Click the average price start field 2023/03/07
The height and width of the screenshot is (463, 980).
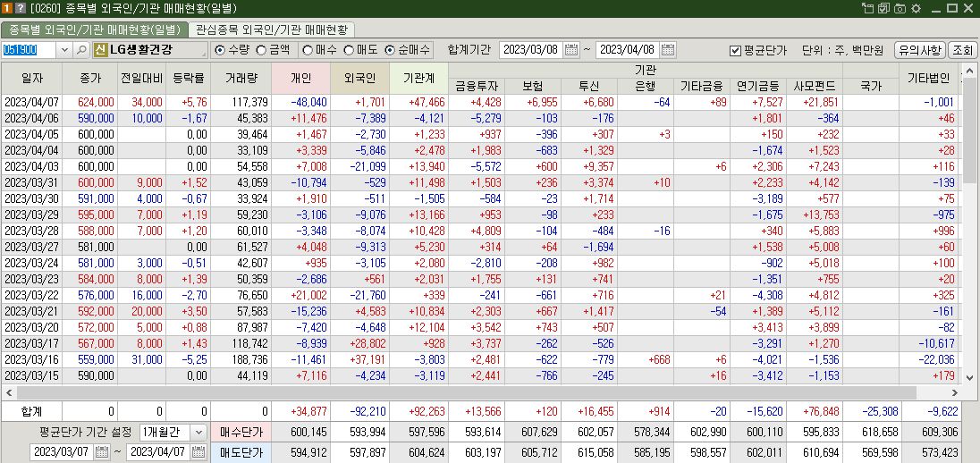[62, 452]
